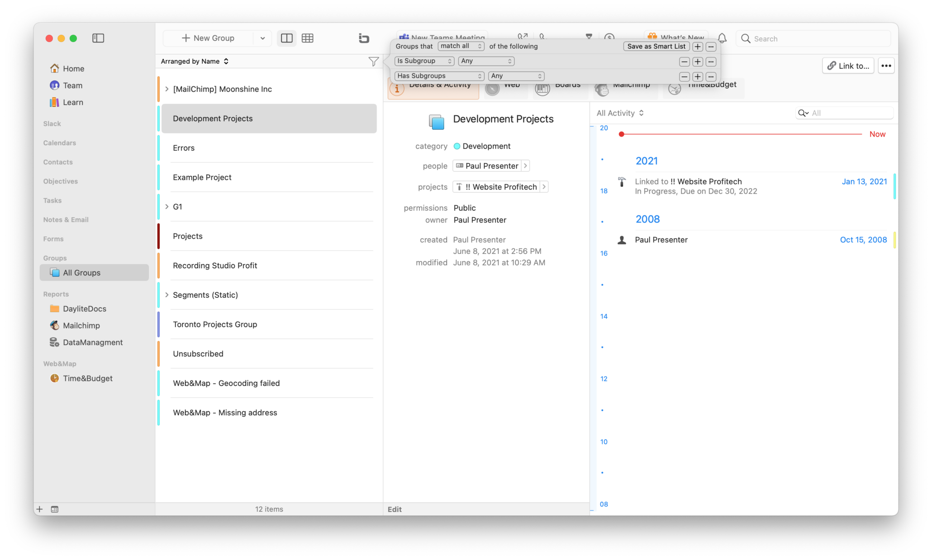Click the Daylite logo toolbar icon
The height and width of the screenshot is (560, 932).
tap(364, 38)
